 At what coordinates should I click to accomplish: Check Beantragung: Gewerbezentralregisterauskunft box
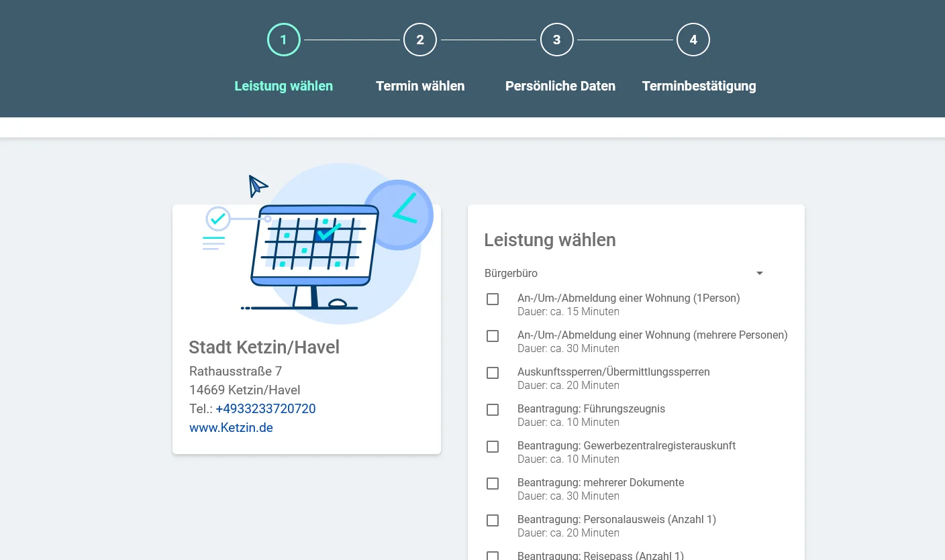[x=493, y=447]
